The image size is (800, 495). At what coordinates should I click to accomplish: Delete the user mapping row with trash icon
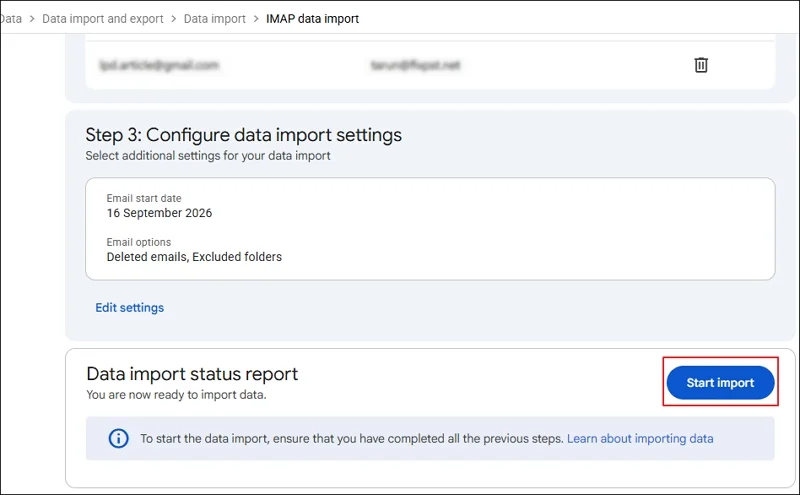[x=701, y=65]
